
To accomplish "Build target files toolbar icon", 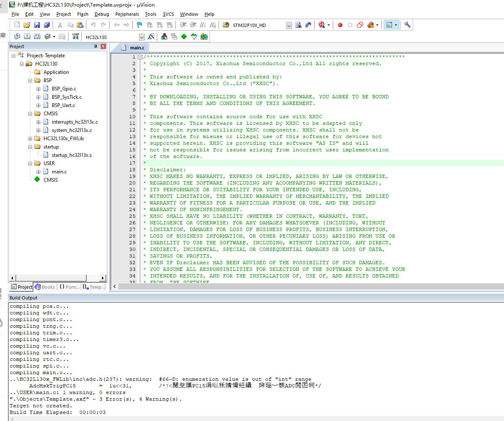I will (27, 37).
